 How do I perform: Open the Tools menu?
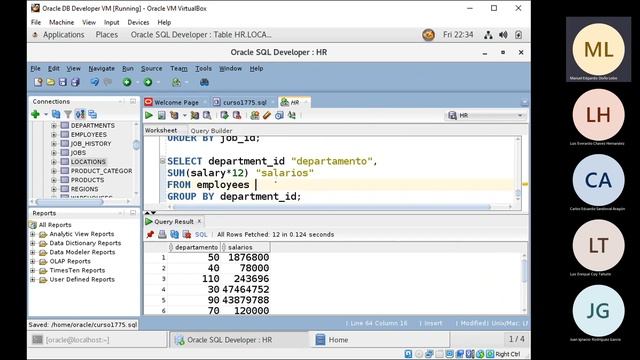pos(203,69)
